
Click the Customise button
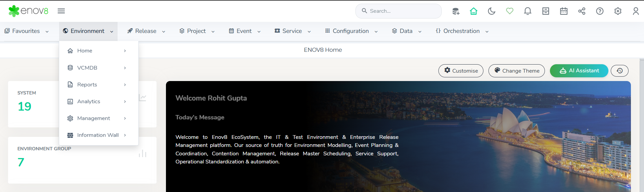tap(461, 71)
